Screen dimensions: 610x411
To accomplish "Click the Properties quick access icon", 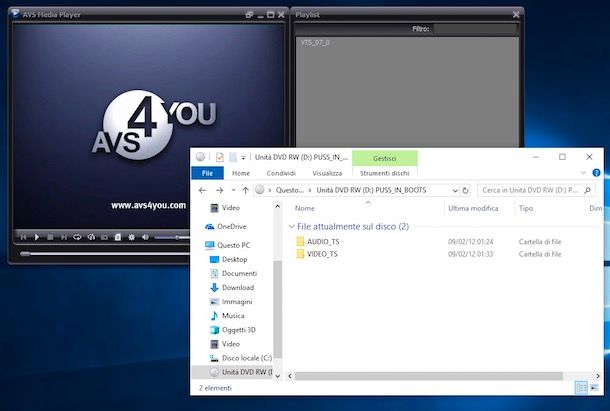I will (220, 157).
